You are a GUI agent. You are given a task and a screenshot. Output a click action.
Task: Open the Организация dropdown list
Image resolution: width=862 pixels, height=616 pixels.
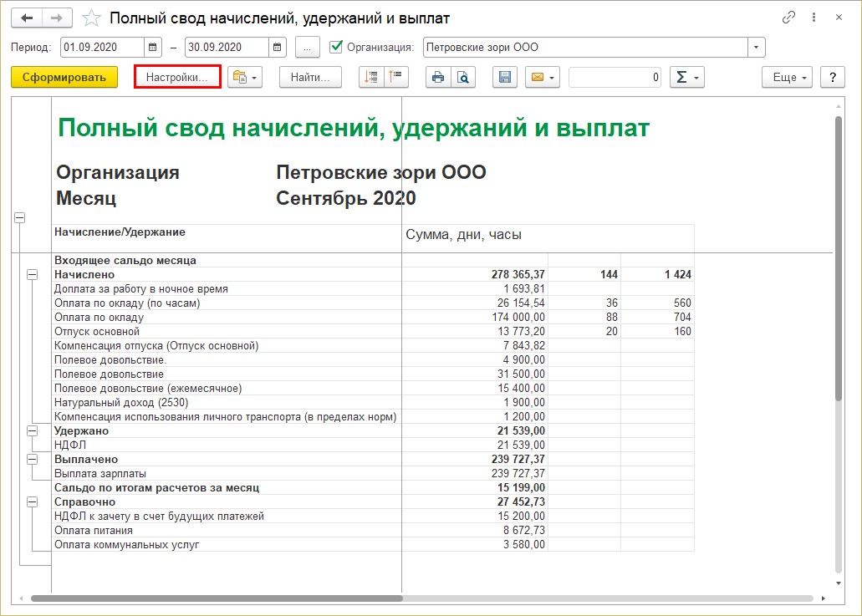(756, 48)
